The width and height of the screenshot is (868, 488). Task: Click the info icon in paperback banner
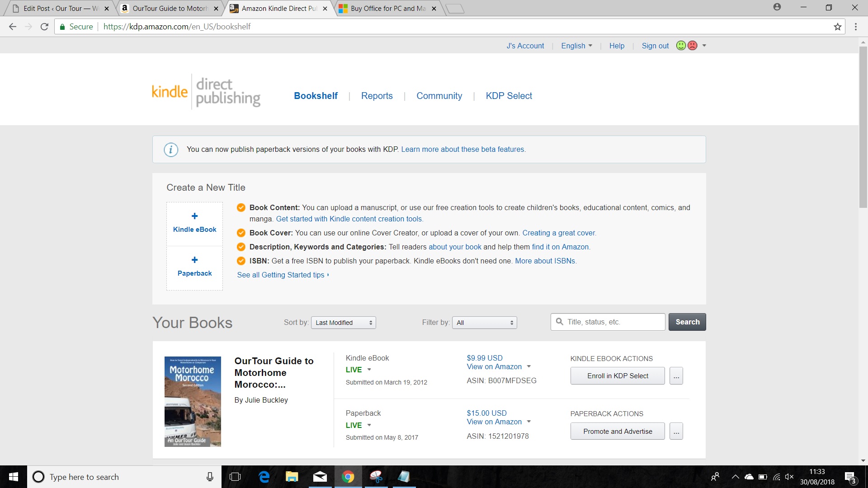[171, 150]
